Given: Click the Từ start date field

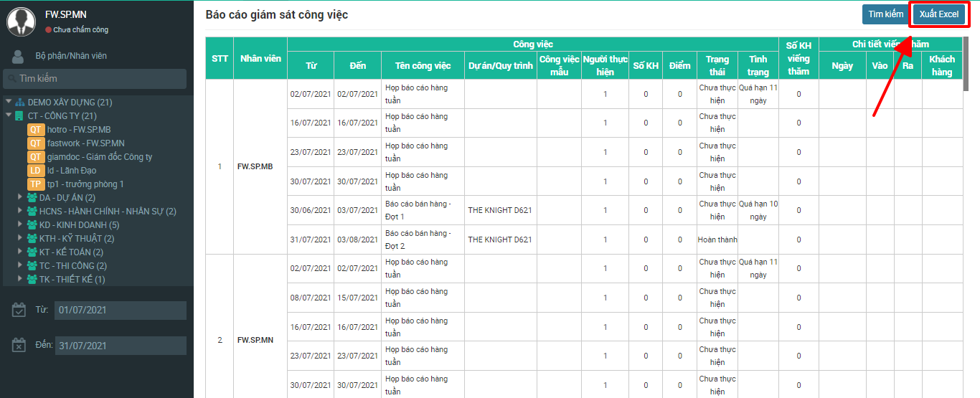Looking at the screenshot, I should (x=121, y=311).
